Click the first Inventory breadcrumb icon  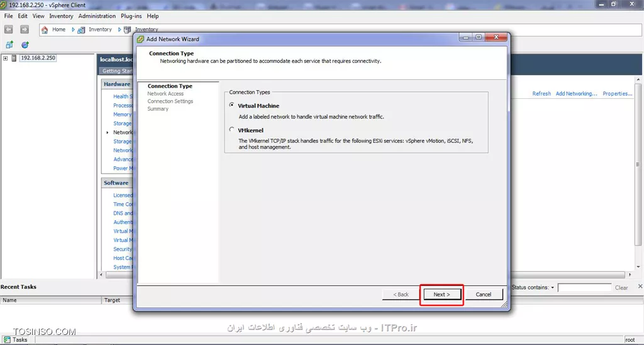(81, 30)
